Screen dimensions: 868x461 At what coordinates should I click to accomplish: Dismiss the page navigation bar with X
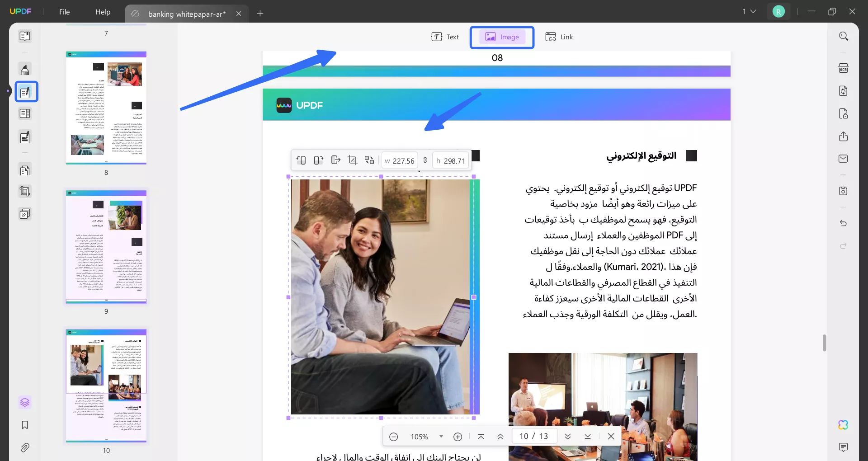click(611, 437)
